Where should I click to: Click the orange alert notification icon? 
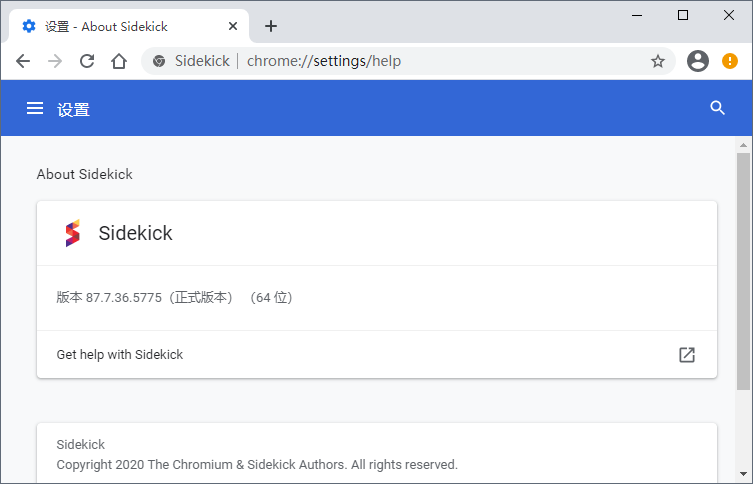[x=730, y=61]
